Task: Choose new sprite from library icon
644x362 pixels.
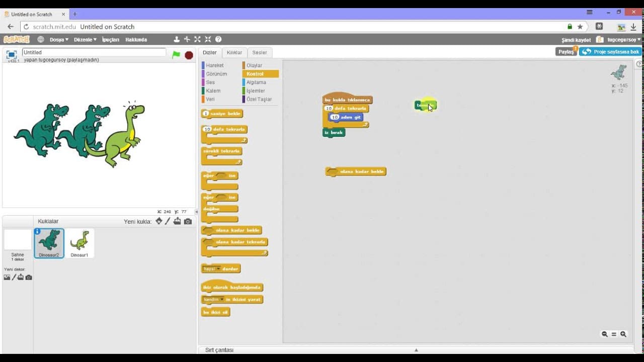Action: coord(159,221)
